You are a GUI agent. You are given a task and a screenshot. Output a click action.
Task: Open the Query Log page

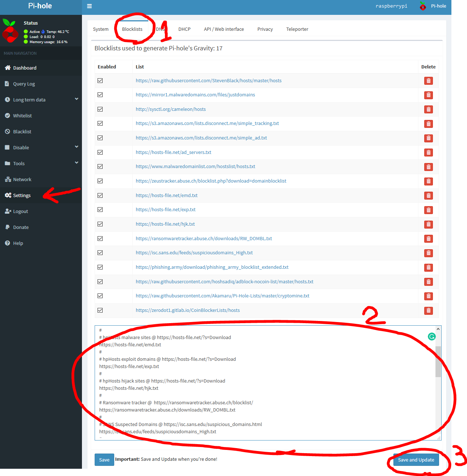(41, 84)
